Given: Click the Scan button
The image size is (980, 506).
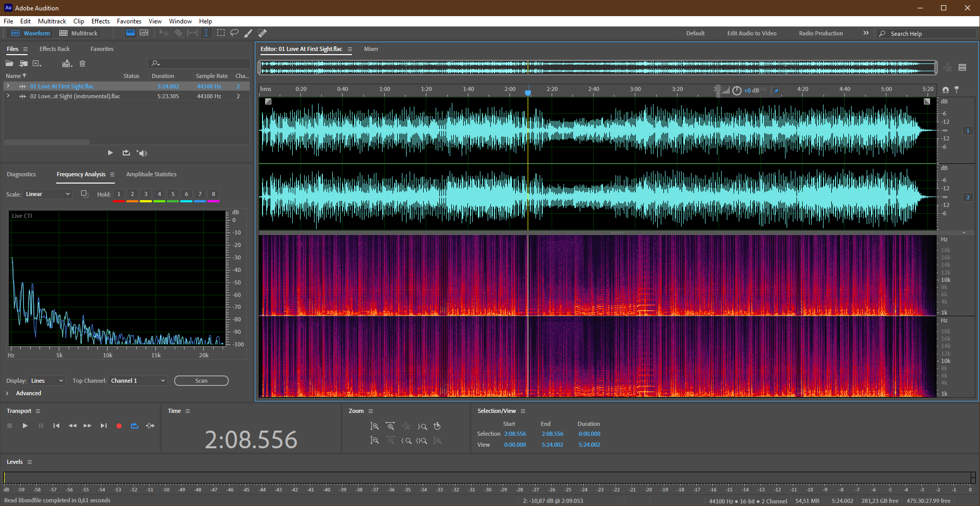Looking at the screenshot, I should tap(201, 381).
